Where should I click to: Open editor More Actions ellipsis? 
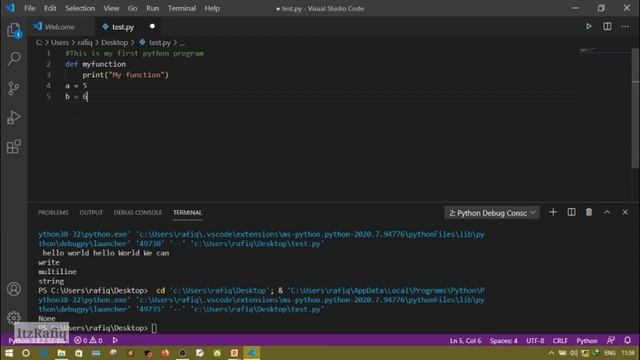[625, 27]
